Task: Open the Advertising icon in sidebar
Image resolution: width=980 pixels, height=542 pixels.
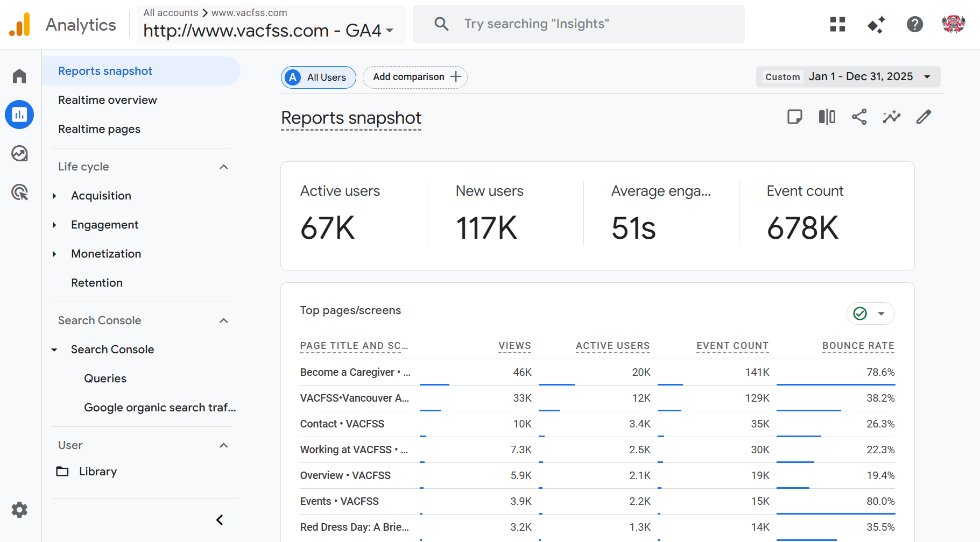Action: [19, 192]
